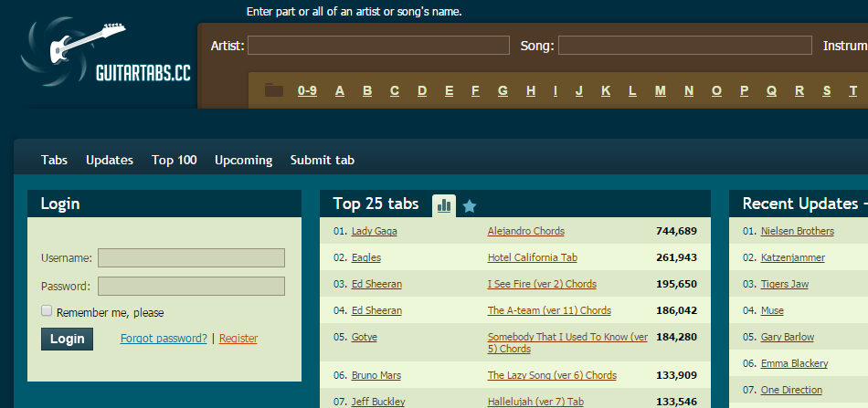Browse artists starting with M
The image size is (868, 408).
coord(661,90)
